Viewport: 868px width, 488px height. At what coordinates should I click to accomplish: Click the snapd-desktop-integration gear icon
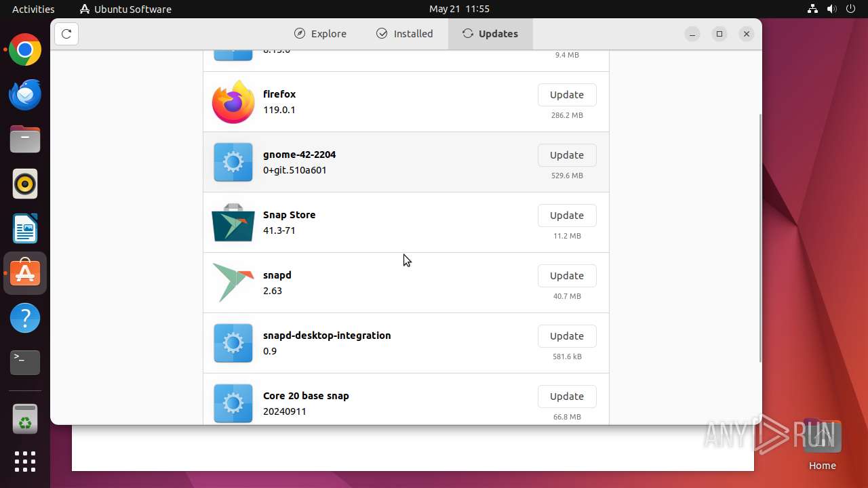coord(233,343)
